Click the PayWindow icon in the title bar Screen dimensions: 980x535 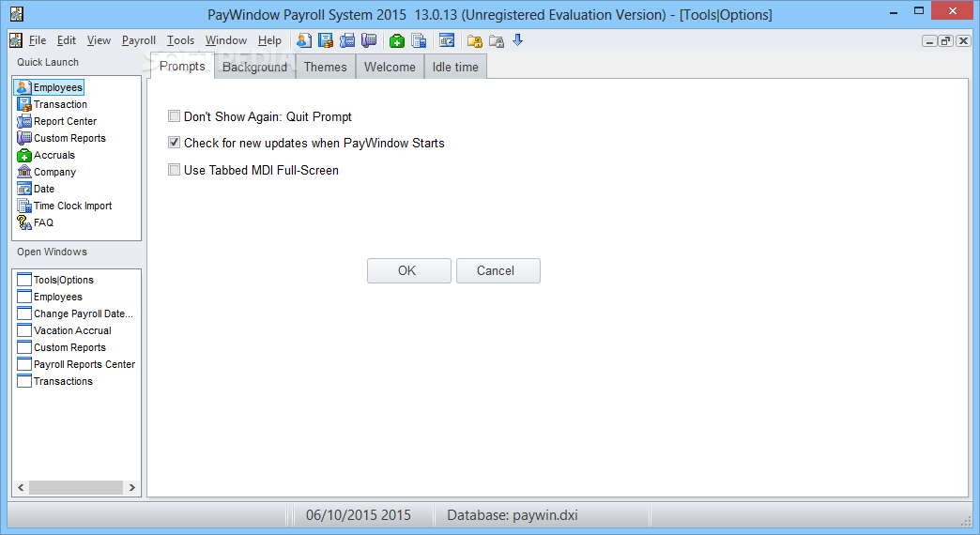click(17, 14)
